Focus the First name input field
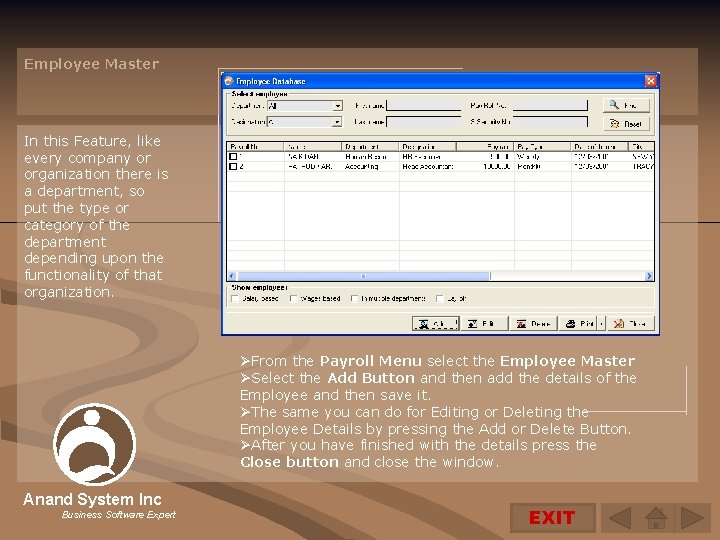The height and width of the screenshot is (540, 720). click(x=423, y=106)
